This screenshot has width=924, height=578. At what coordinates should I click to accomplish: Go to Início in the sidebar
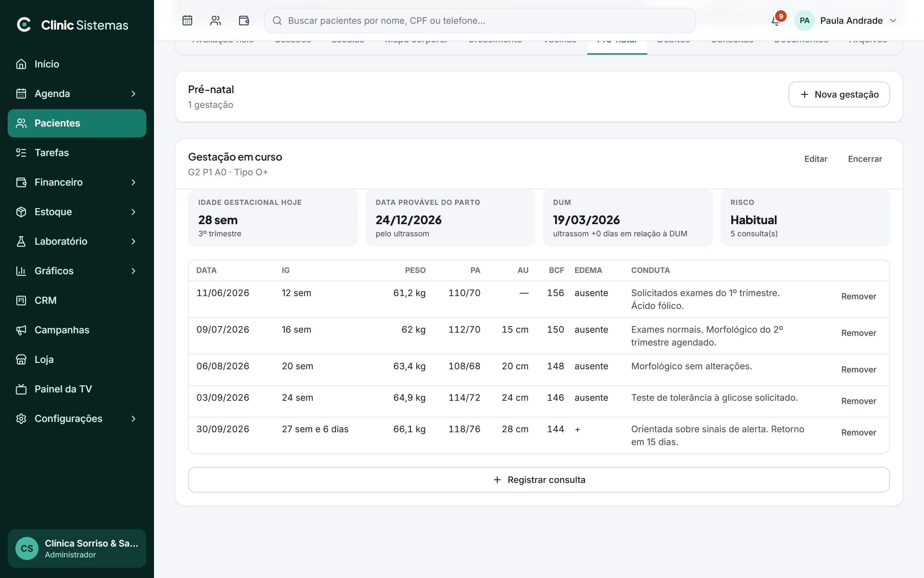(x=77, y=64)
